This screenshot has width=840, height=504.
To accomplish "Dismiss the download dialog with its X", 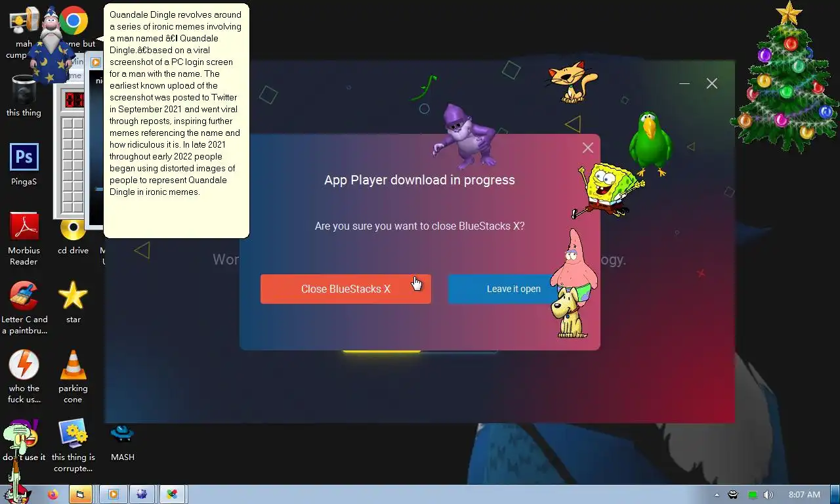I will click(587, 148).
